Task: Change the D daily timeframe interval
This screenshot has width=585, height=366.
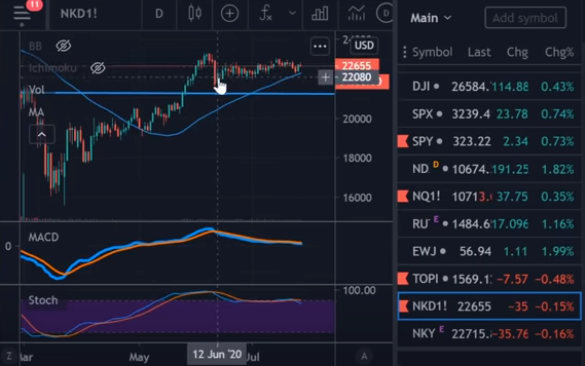Action: tap(159, 14)
